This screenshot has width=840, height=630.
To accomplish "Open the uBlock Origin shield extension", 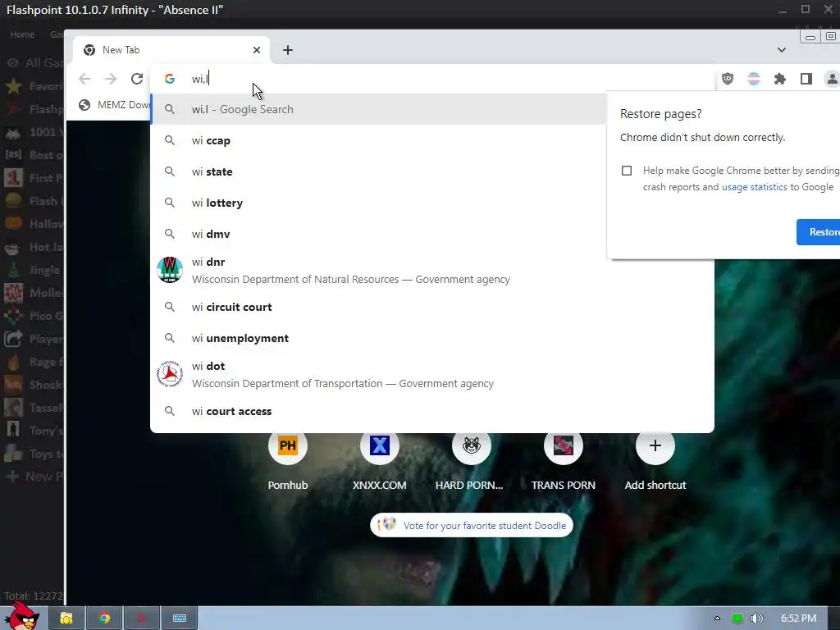I will click(x=728, y=79).
